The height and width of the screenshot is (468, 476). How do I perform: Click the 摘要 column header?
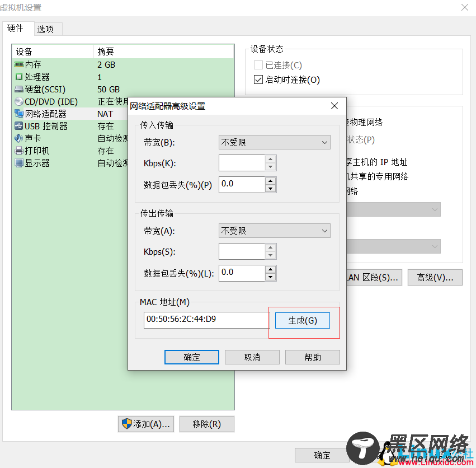point(164,52)
